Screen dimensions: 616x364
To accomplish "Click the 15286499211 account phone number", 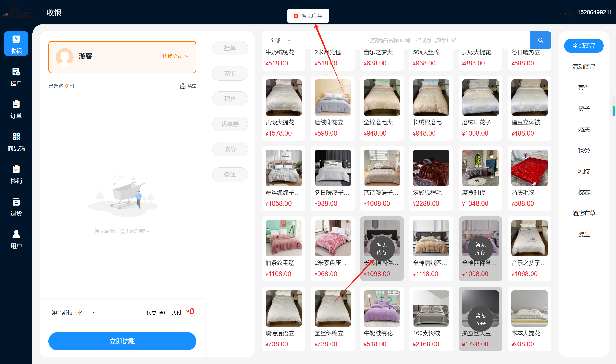I will click(x=594, y=12).
